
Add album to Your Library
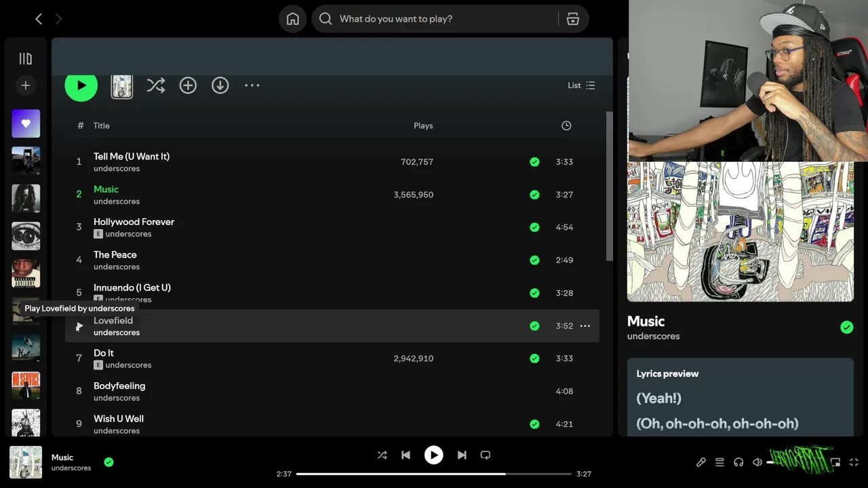[x=188, y=85]
